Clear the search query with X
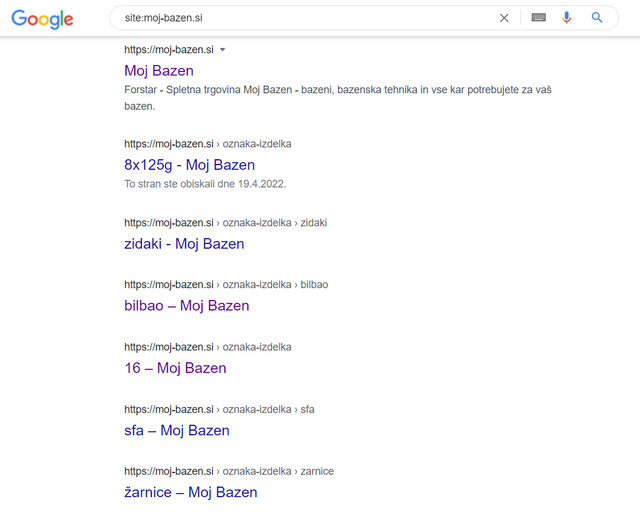Viewport: 640px width, 528px height. (504, 18)
